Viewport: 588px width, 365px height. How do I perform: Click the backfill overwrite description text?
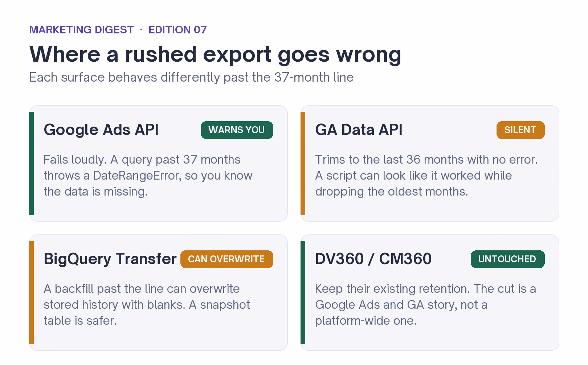coord(147,305)
